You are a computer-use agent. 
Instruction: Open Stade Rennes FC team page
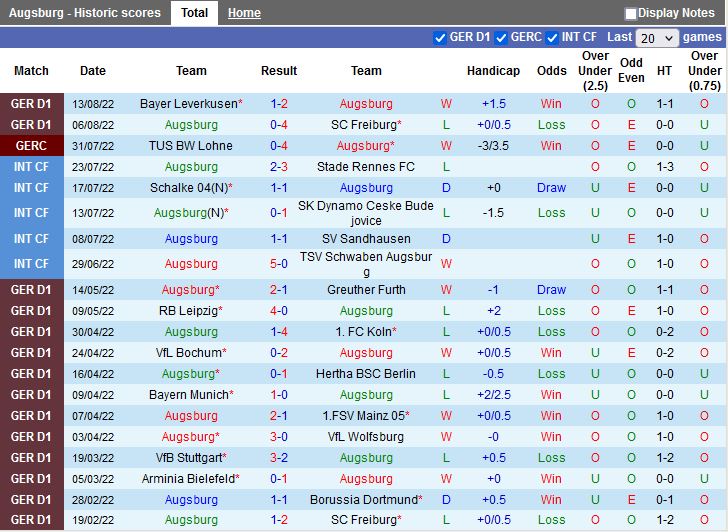click(x=366, y=167)
